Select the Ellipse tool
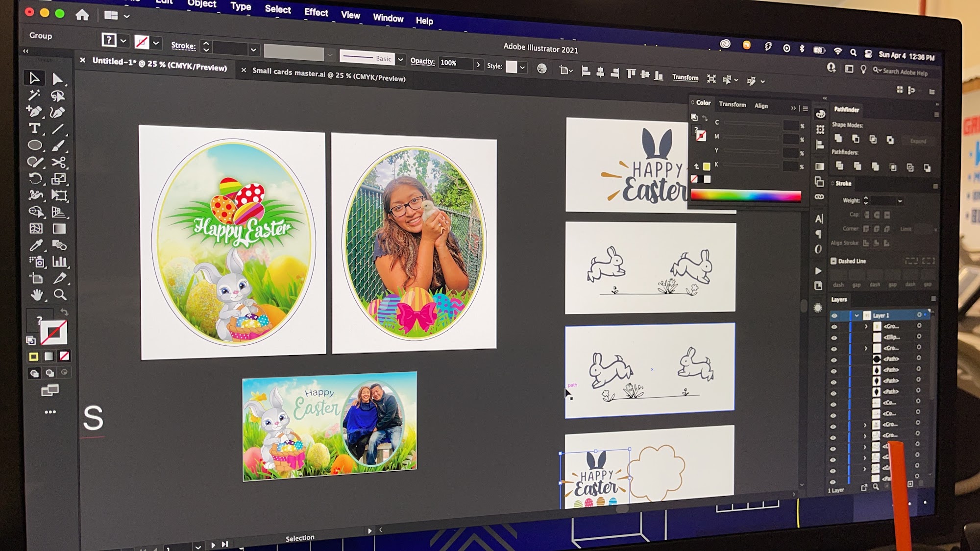This screenshot has width=980, height=551. [x=35, y=145]
